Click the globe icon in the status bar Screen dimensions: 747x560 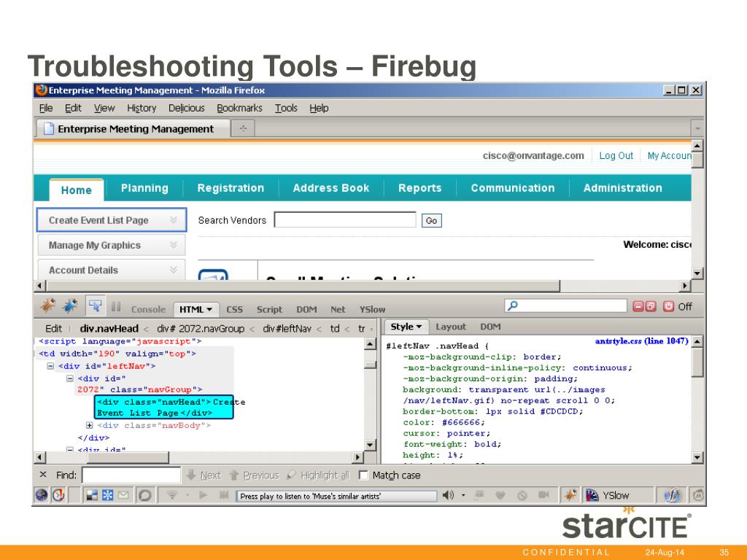coord(42,495)
